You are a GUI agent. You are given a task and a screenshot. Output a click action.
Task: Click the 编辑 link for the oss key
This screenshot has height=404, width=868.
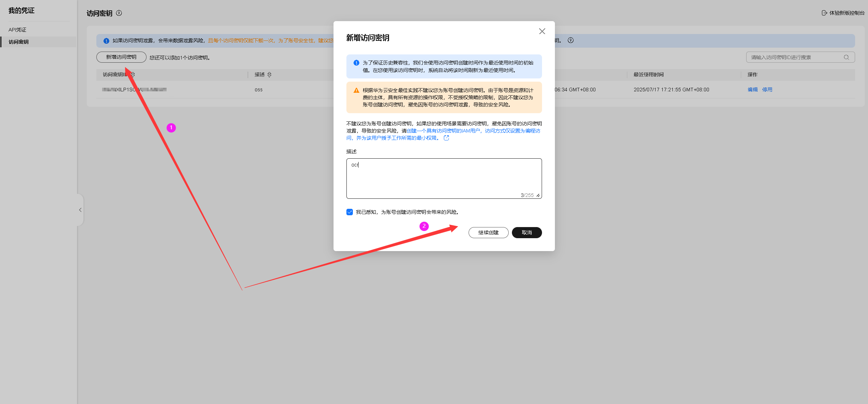pos(752,90)
